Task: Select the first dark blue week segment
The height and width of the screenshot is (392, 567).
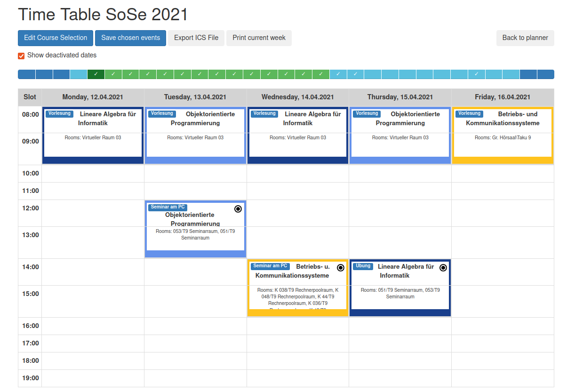Action: tap(26, 74)
